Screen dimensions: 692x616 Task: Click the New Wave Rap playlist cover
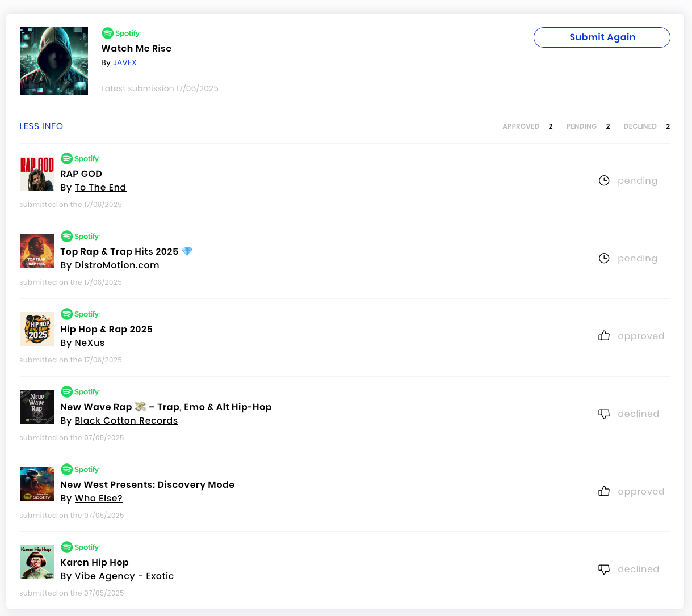[37, 407]
